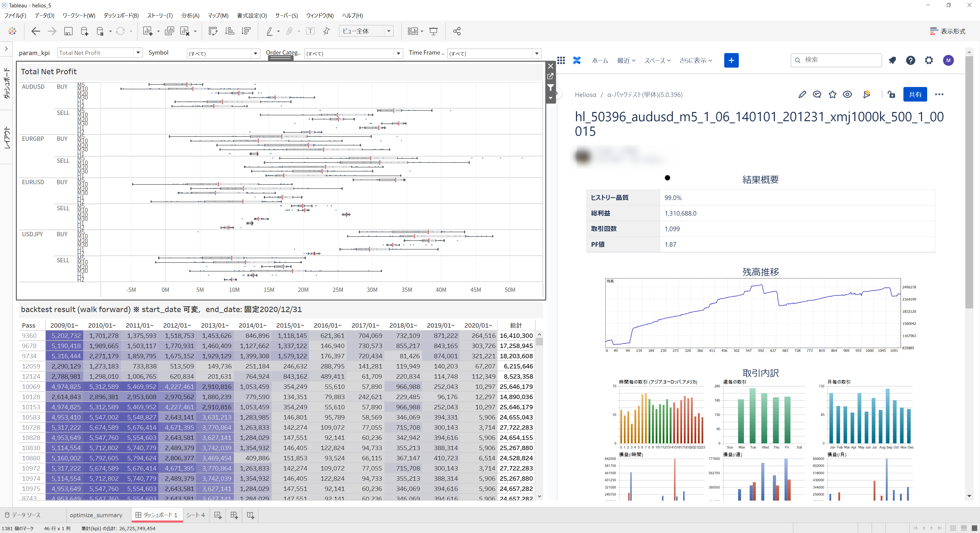Click the 共有 share button
Screen dimensions: 980x533
point(915,95)
